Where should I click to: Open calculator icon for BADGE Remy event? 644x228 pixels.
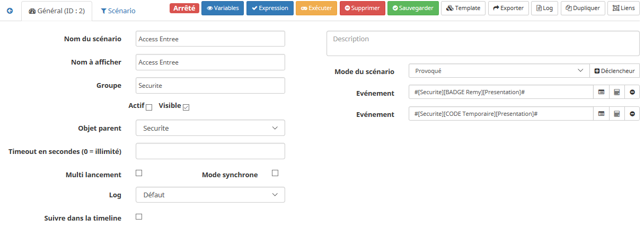tap(616, 92)
